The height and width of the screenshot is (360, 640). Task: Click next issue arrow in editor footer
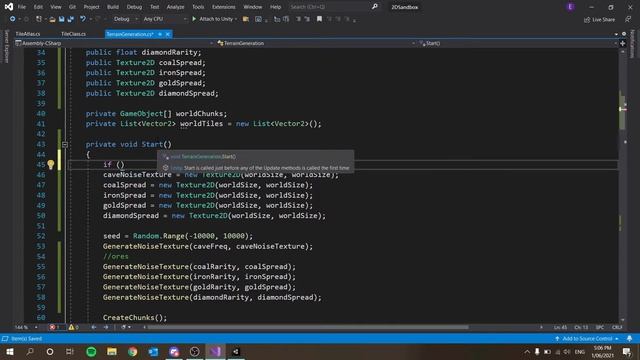(106, 327)
